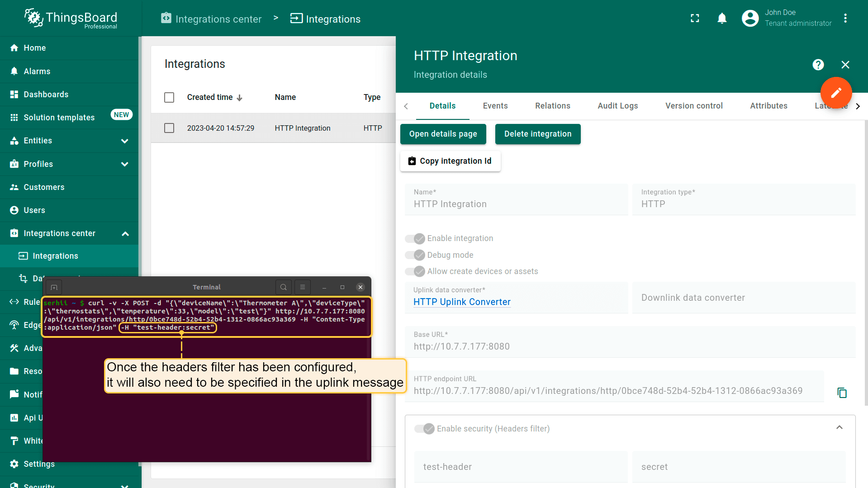Check the HTTP Integration row checkbox

coord(169,128)
